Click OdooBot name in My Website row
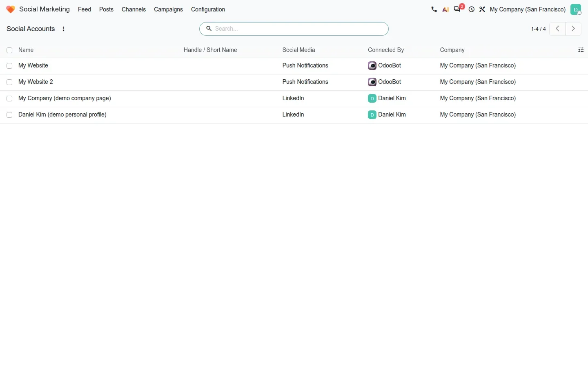Viewport: 588px width, 368px height. 390,65
